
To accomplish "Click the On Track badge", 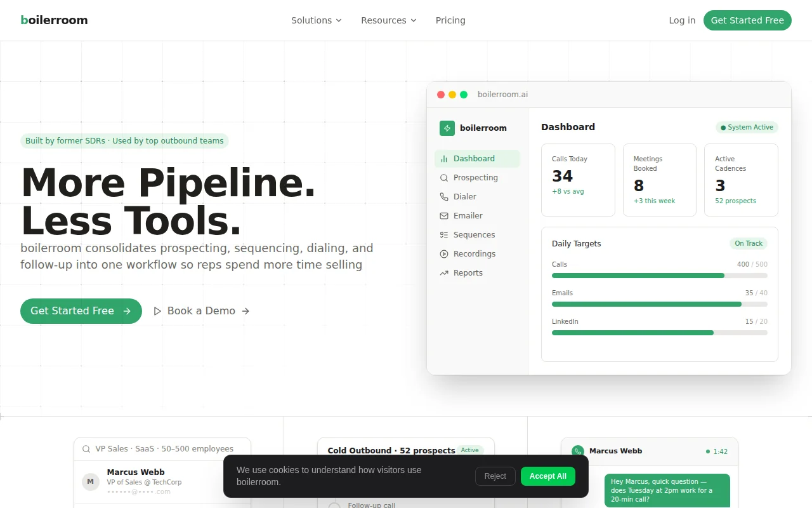I will pyautogui.click(x=749, y=244).
